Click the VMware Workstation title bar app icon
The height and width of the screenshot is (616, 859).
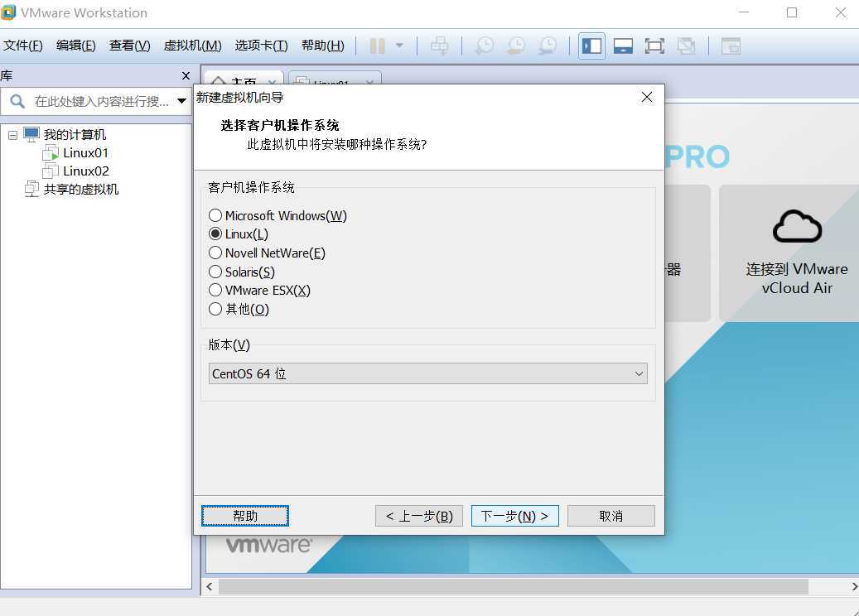[8, 12]
